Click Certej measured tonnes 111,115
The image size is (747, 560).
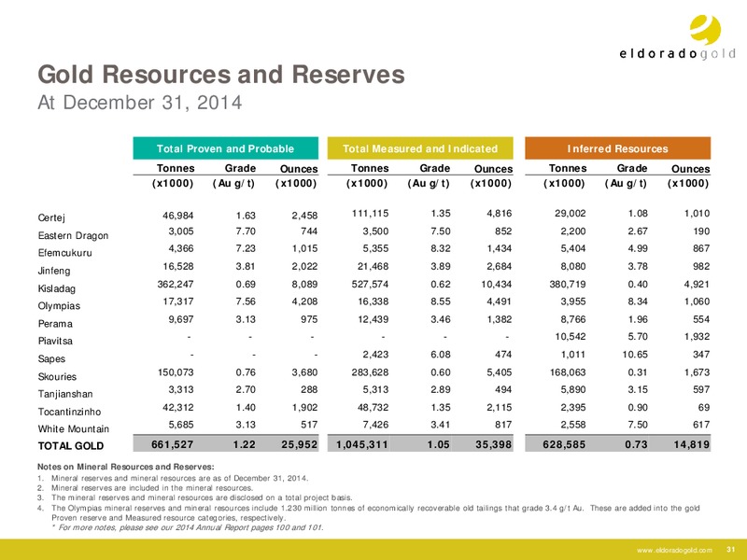point(370,214)
